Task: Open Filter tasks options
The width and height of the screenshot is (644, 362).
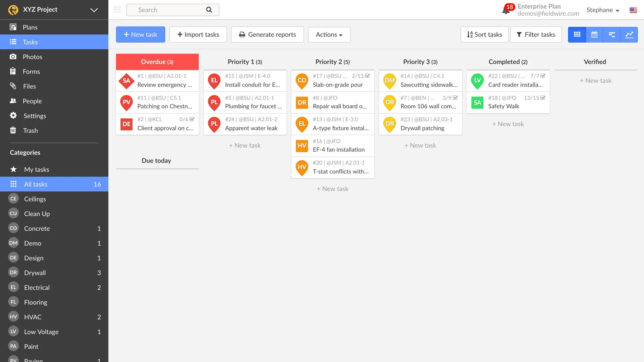Action: pyautogui.click(x=536, y=35)
